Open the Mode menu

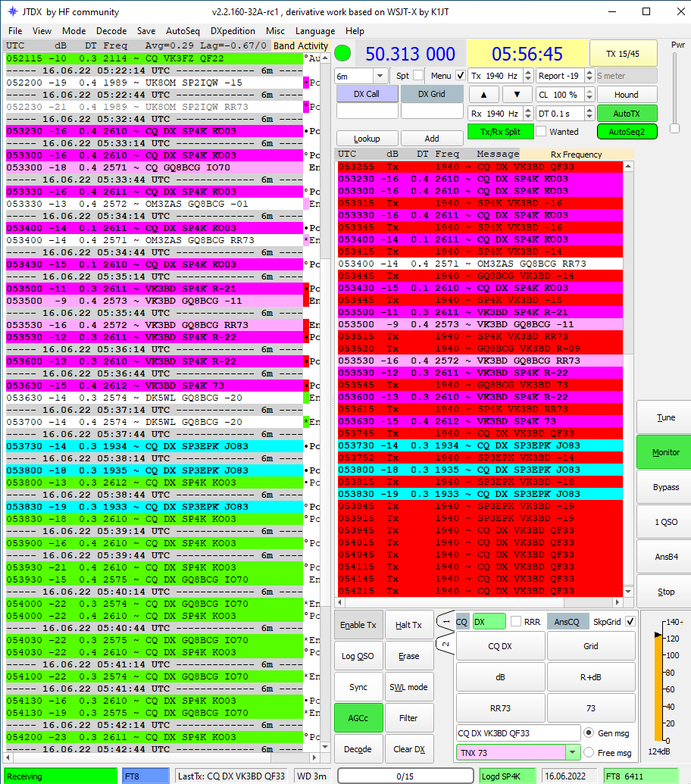pyautogui.click(x=74, y=31)
